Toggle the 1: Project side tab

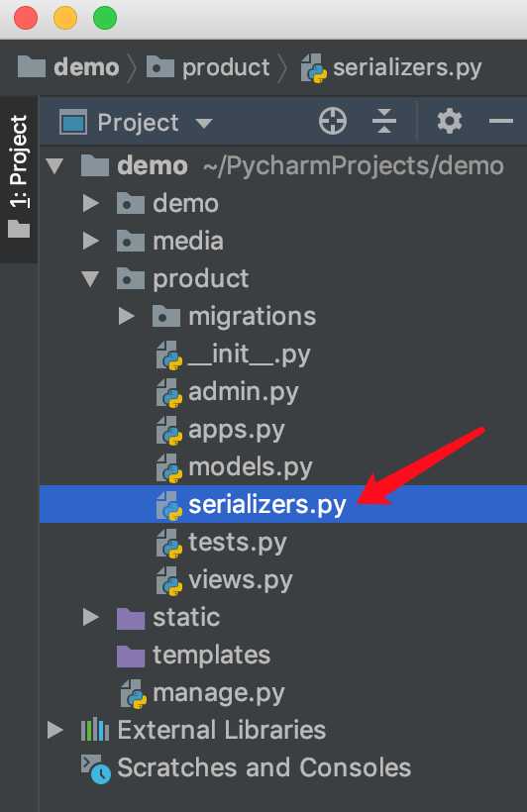pyautogui.click(x=19, y=176)
